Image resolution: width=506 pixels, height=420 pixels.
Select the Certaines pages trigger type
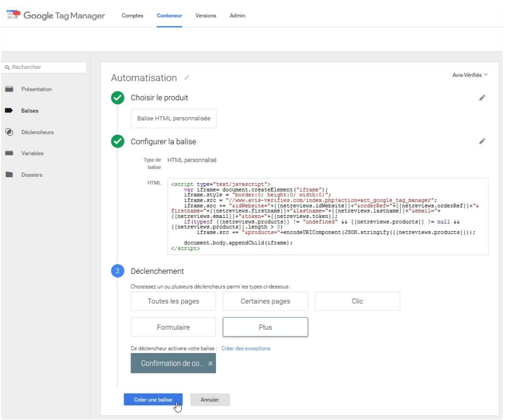point(265,301)
